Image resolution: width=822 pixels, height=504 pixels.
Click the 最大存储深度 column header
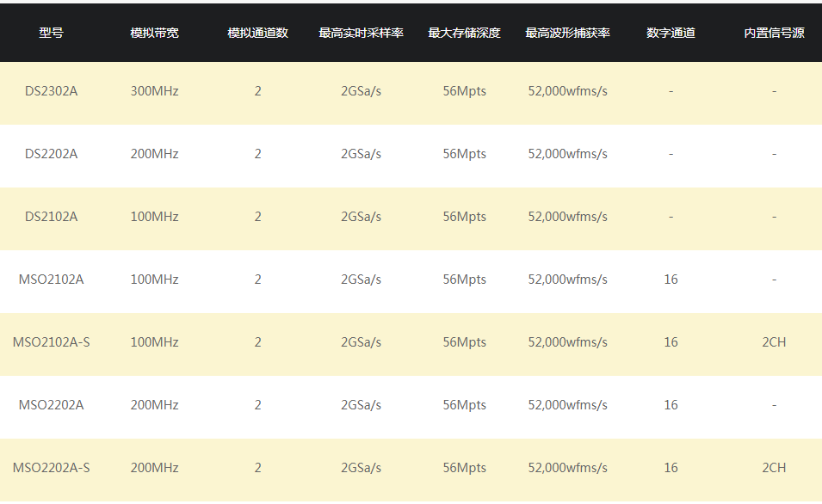(464, 33)
